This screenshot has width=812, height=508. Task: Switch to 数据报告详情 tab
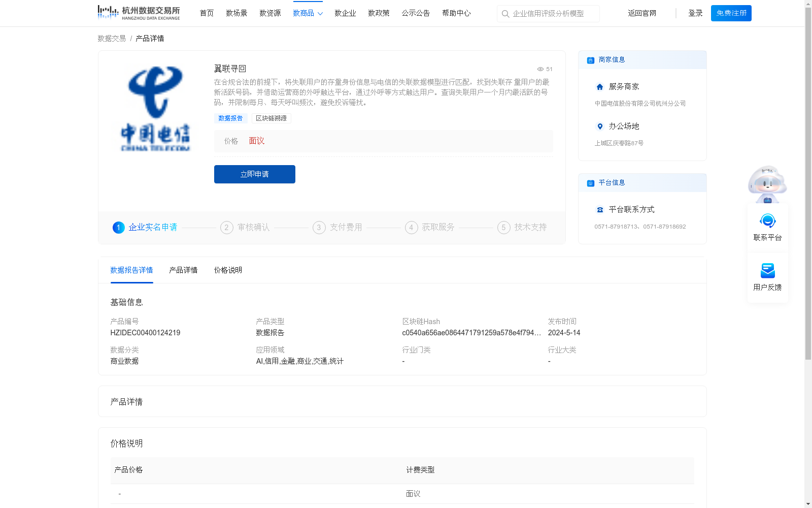point(131,270)
